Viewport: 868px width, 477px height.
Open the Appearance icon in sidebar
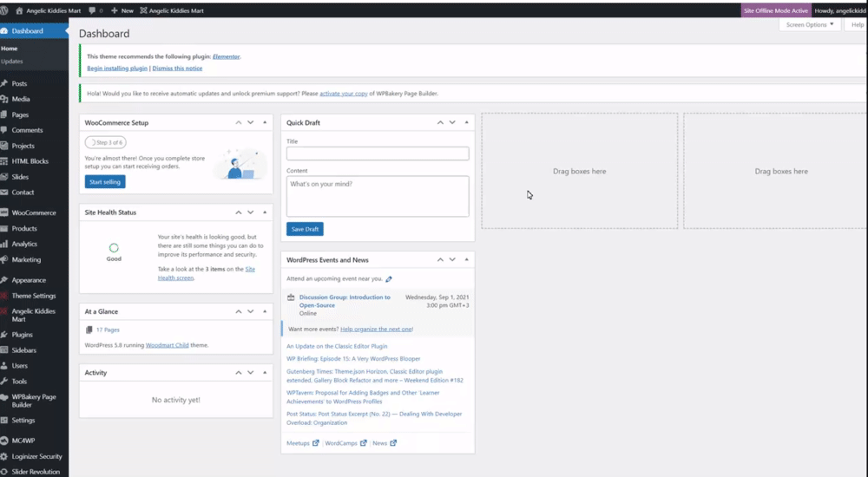click(3, 280)
